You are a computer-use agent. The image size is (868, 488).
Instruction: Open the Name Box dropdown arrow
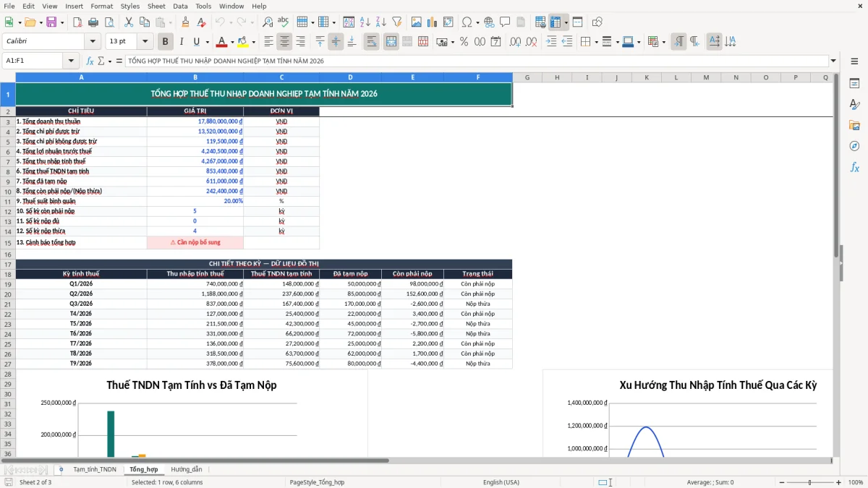[71, 61]
